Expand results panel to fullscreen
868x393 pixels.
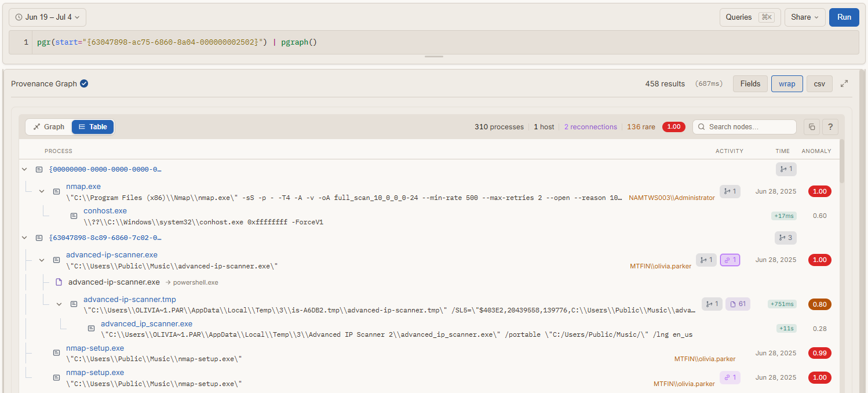point(844,83)
